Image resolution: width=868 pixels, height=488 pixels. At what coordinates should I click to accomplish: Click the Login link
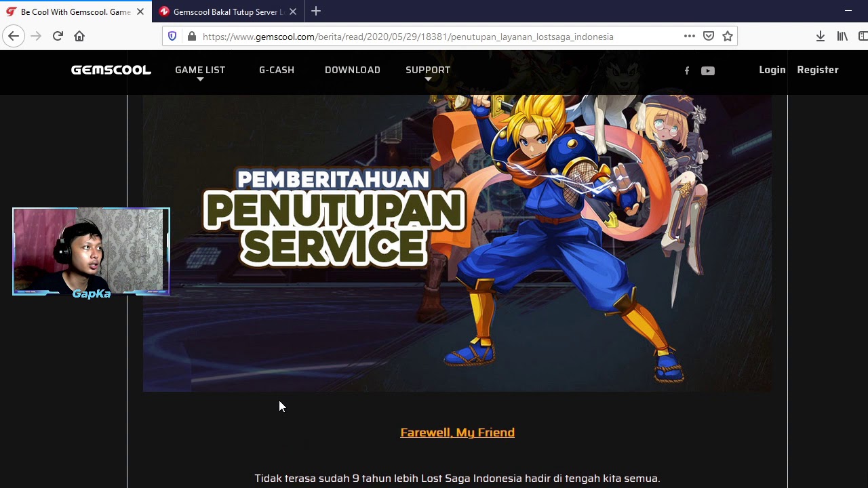tap(772, 70)
